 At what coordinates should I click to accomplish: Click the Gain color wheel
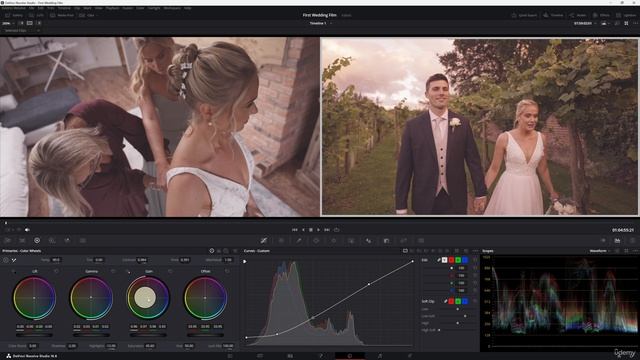pos(148,298)
